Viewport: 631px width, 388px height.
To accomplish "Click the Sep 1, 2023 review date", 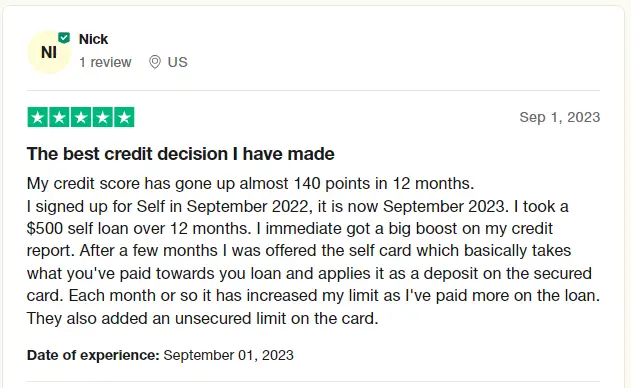I will (x=560, y=117).
